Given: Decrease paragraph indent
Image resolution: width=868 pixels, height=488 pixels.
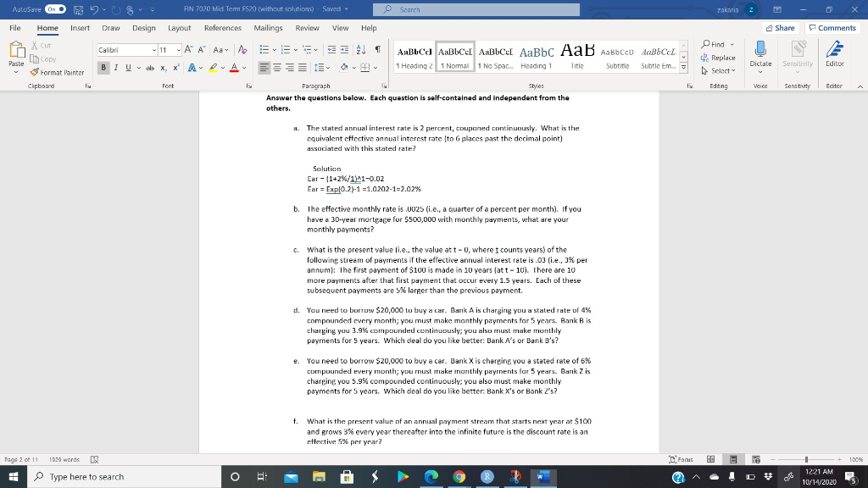Looking at the screenshot, I should click(x=331, y=50).
